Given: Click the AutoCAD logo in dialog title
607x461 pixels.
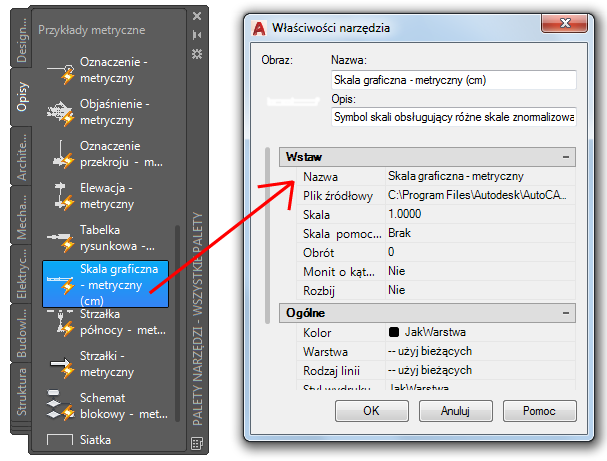Looking at the screenshot, I should [259, 28].
